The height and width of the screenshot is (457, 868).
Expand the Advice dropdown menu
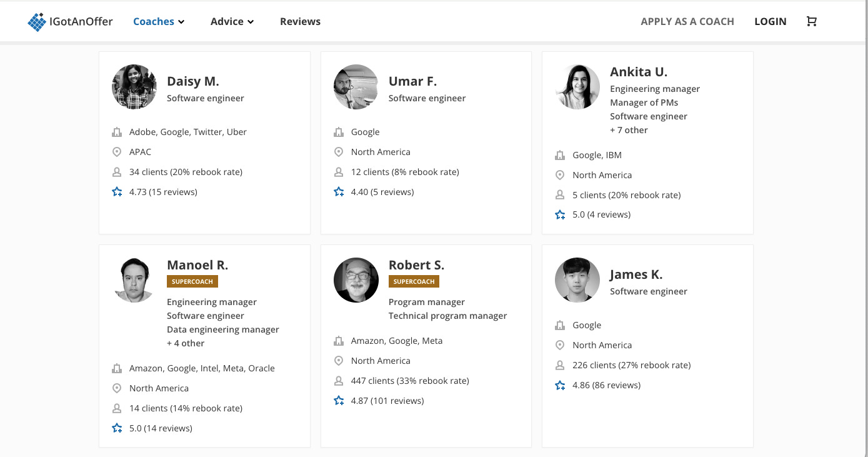(232, 21)
